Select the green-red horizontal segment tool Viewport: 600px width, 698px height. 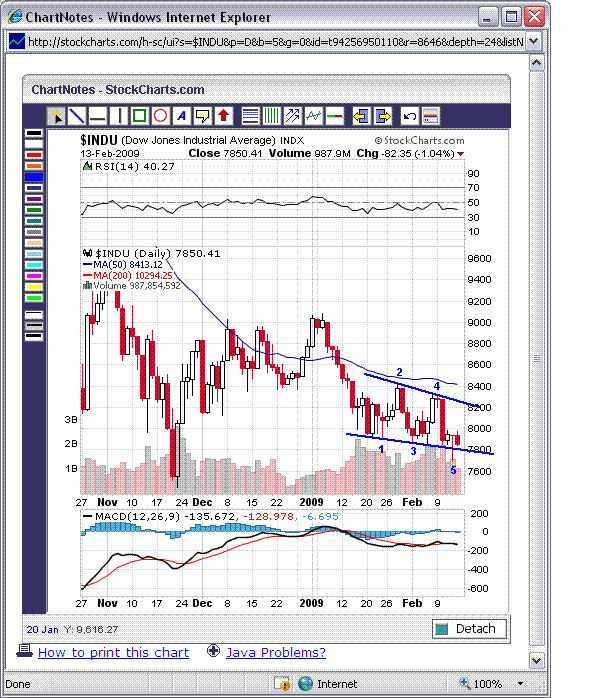335,117
